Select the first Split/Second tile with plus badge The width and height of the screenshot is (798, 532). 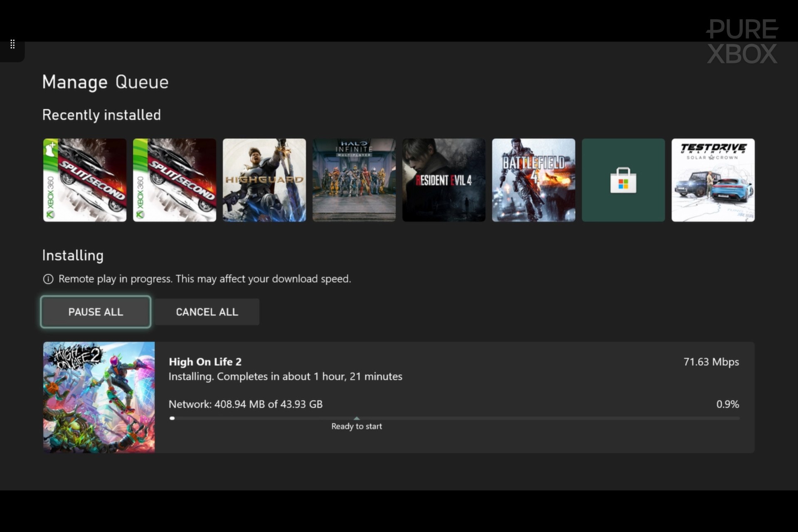coord(85,180)
